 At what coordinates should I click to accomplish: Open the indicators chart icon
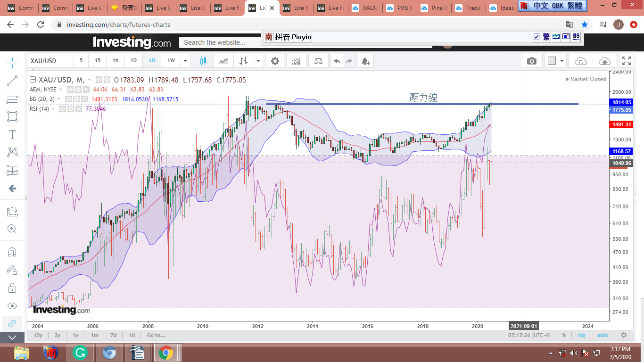tap(297, 61)
